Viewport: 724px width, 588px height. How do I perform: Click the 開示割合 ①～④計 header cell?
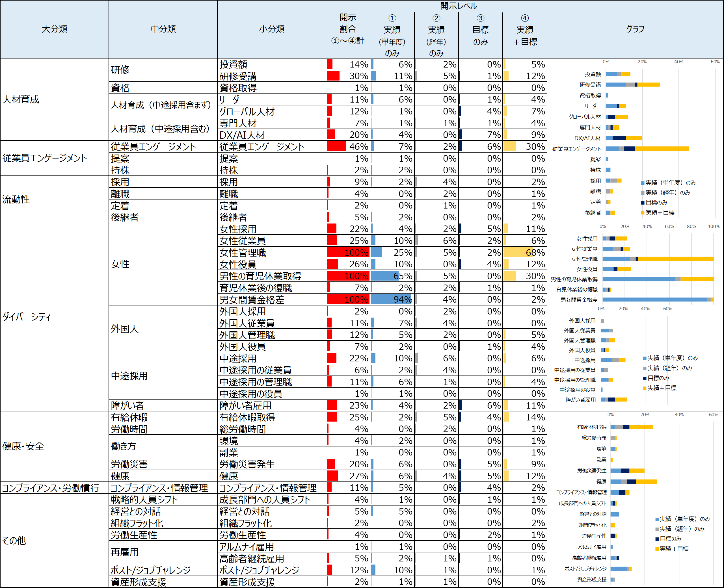348,29
